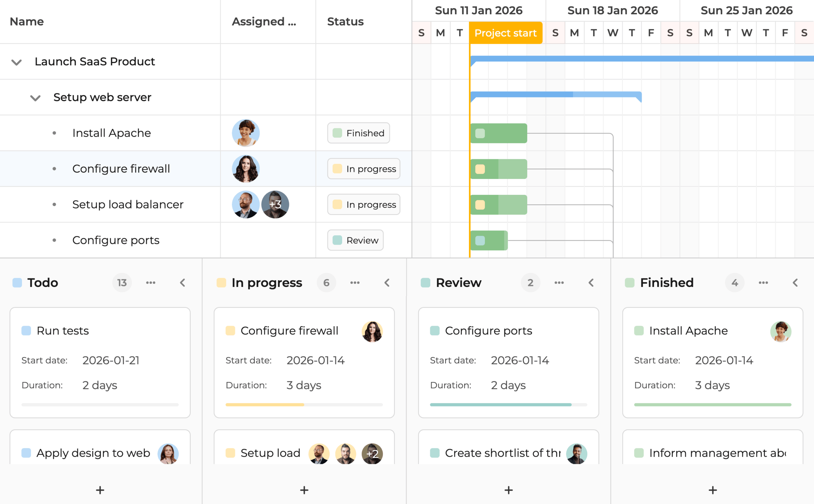This screenshot has height=504, width=814.
Task: Click the Status column header
Action: coord(345,22)
